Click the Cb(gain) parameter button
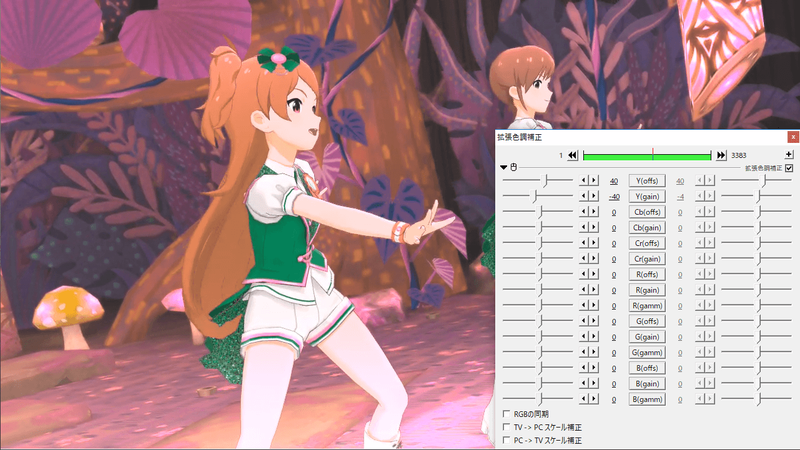800x450 pixels. pos(647,228)
